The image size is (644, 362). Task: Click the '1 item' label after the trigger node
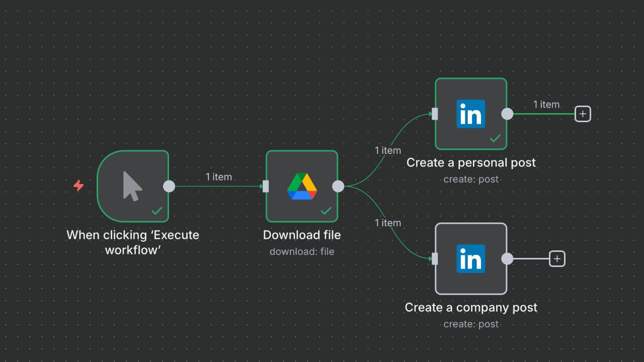[x=219, y=176]
